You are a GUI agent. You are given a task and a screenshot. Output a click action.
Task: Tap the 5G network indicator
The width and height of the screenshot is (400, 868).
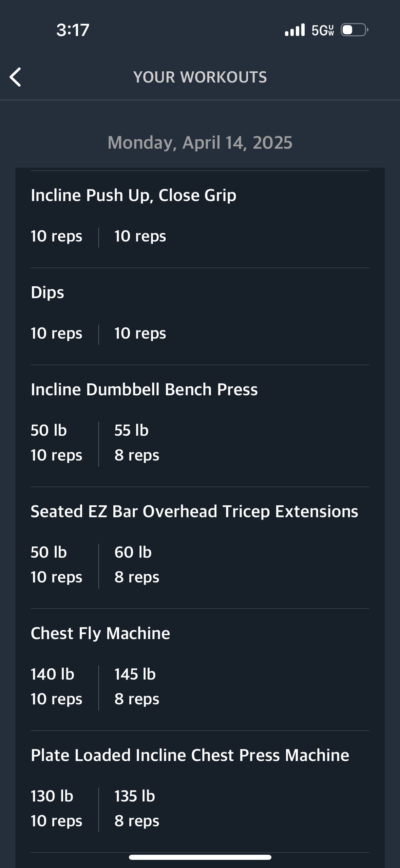coord(323,30)
